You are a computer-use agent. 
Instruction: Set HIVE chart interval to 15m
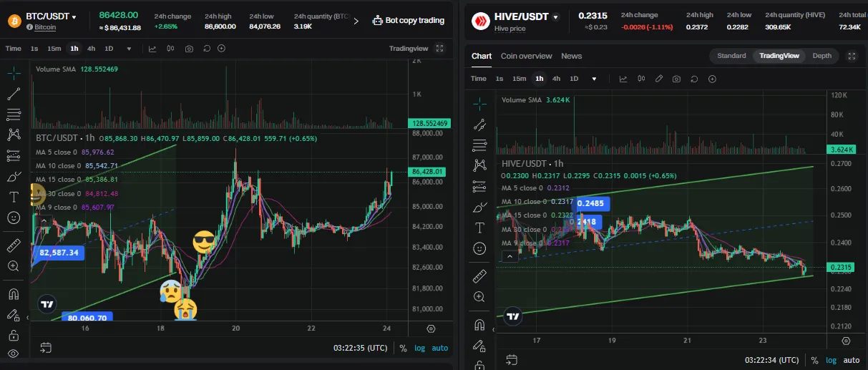point(520,79)
